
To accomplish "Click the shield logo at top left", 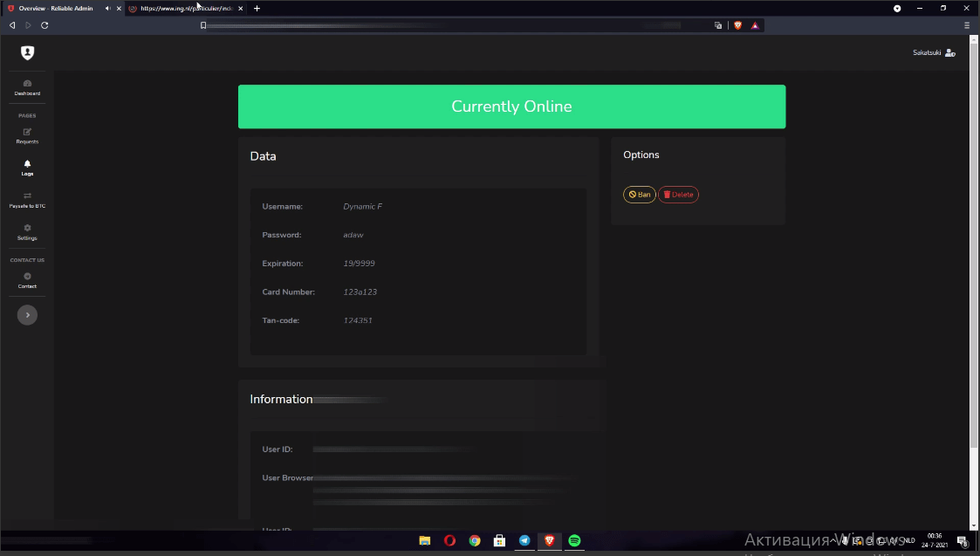I will click(x=27, y=53).
